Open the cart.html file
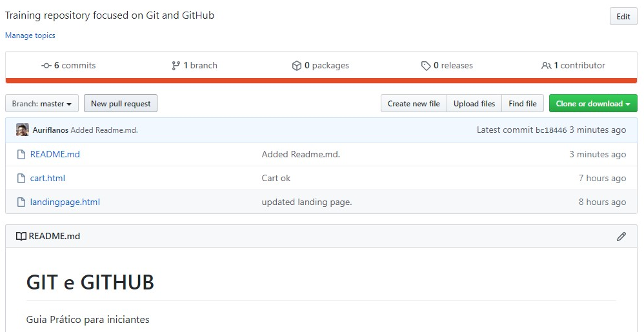This screenshot has width=644, height=332. [x=48, y=178]
